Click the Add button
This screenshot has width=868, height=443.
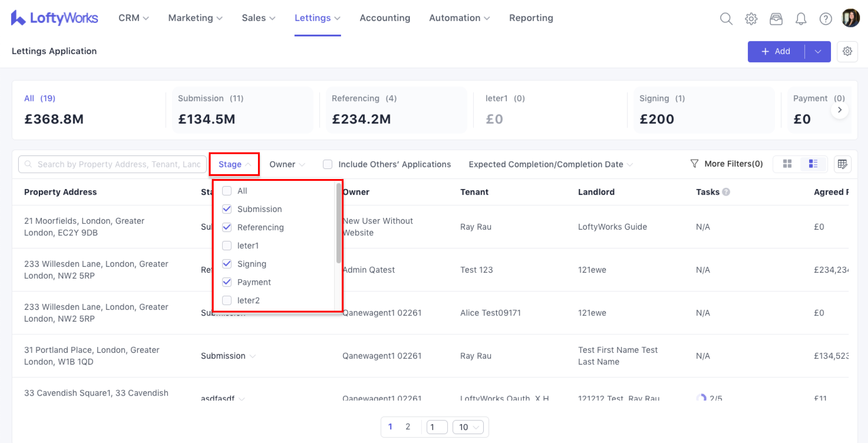pos(776,52)
